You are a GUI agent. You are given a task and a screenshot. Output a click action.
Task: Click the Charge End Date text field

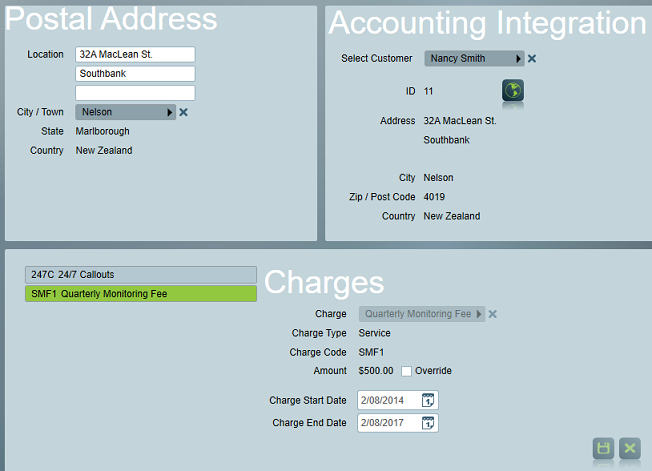[388, 423]
